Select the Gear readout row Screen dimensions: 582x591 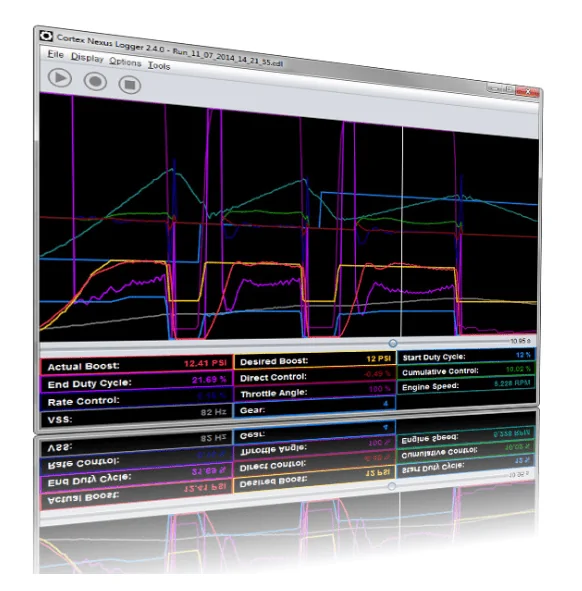click(315, 407)
